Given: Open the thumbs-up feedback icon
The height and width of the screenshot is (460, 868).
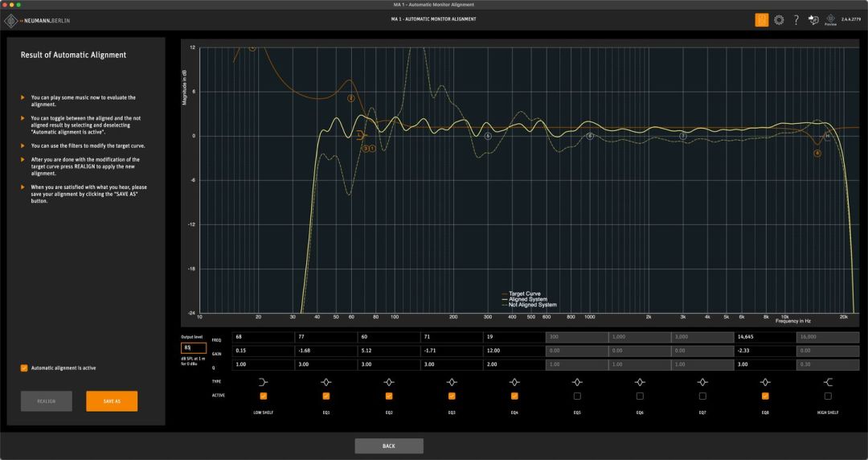Looking at the screenshot, I should coord(813,20).
